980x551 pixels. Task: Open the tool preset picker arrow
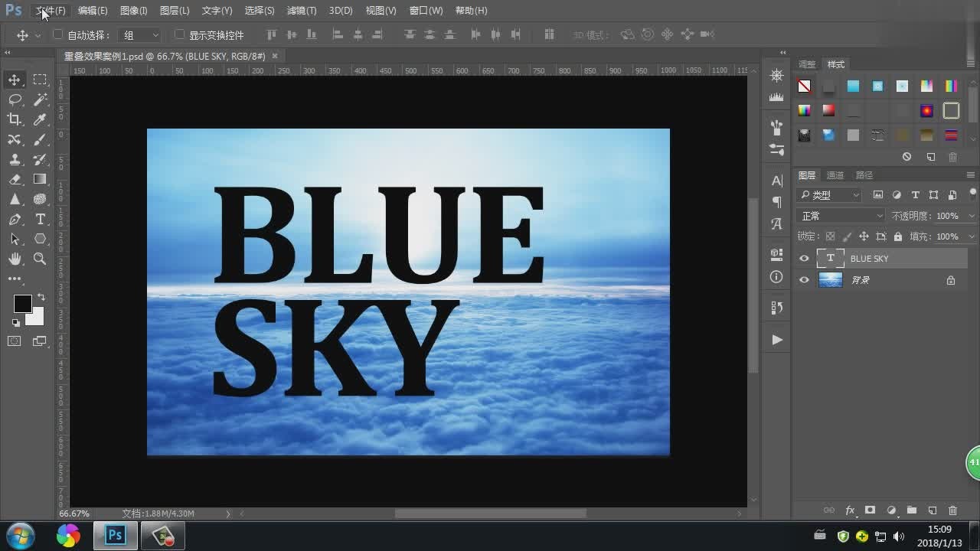tap(38, 35)
